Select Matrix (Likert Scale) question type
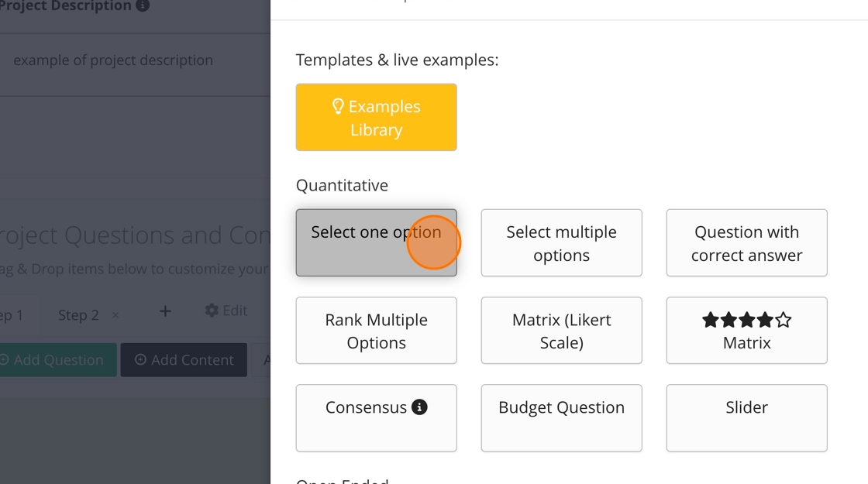 click(561, 331)
